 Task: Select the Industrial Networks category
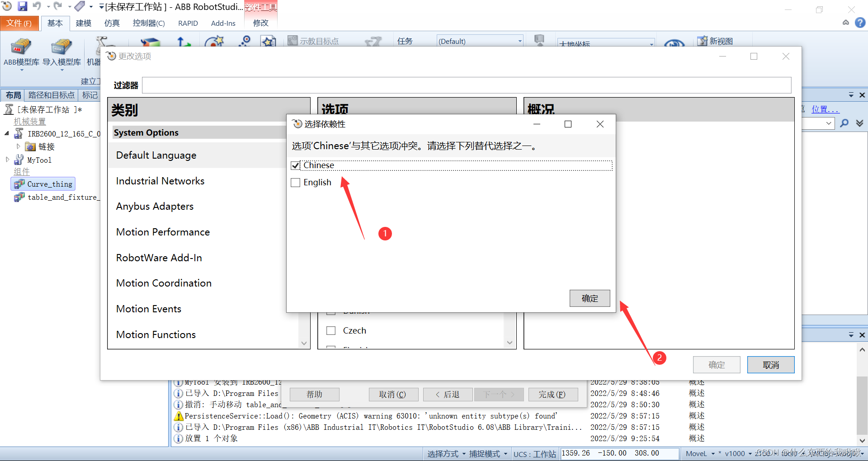(160, 181)
